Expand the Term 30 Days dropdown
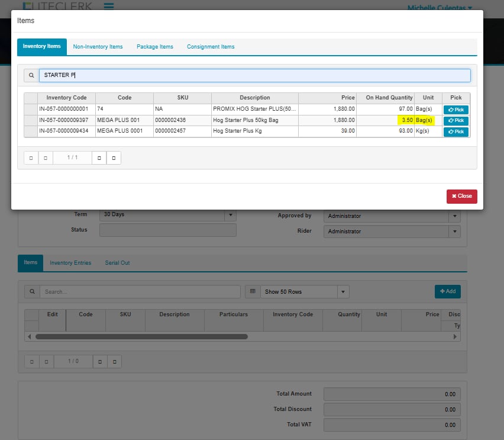Image resolution: width=504 pixels, height=440 pixels. click(231, 216)
